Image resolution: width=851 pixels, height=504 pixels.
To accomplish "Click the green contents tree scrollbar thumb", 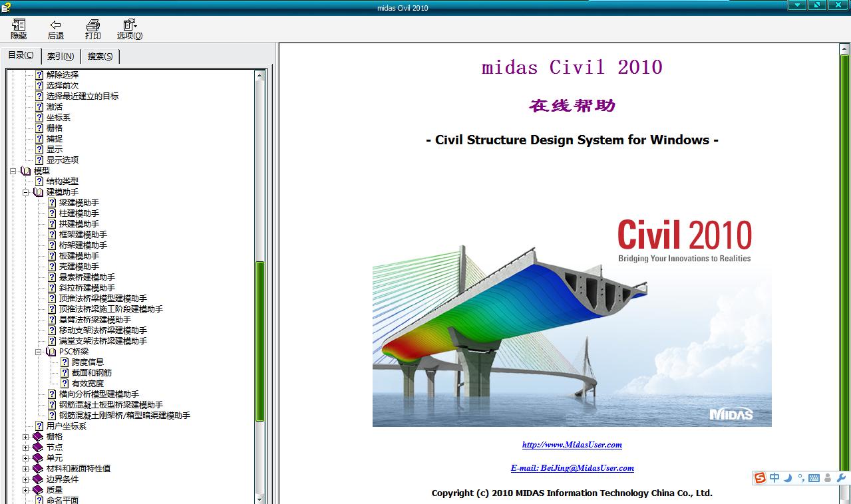I will click(x=260, y=340).
